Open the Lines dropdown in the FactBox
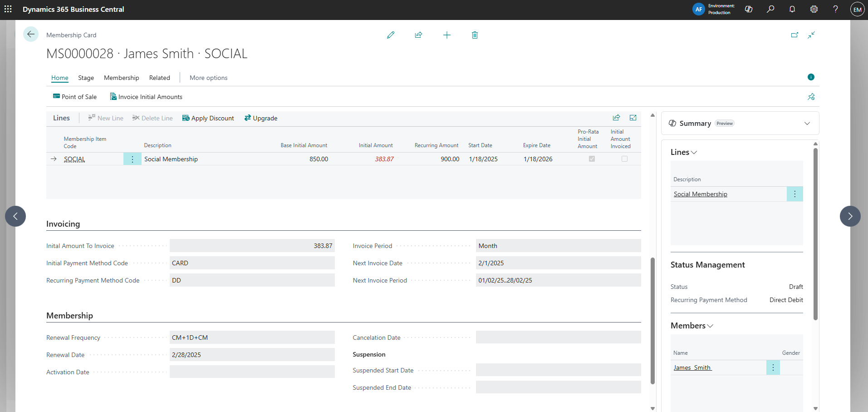 (x=684, y=152)
